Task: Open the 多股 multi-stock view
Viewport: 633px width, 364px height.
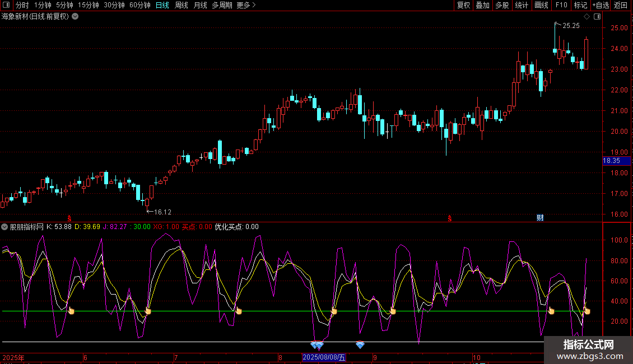Action: (502, 5)
